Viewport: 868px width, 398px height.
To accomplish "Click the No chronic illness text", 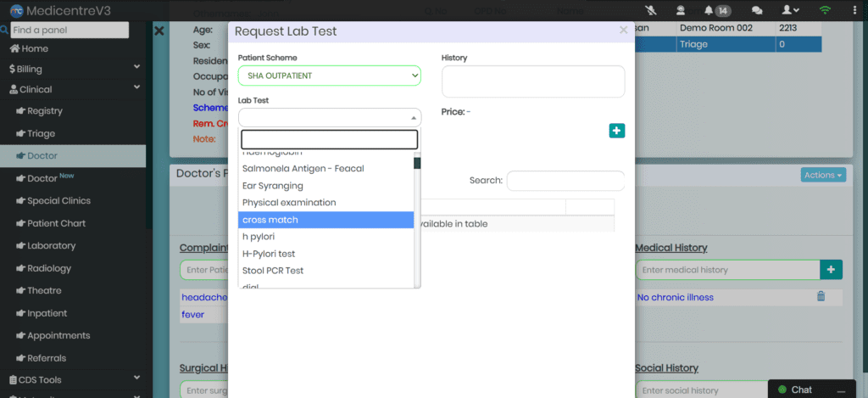I will point(676,298).
